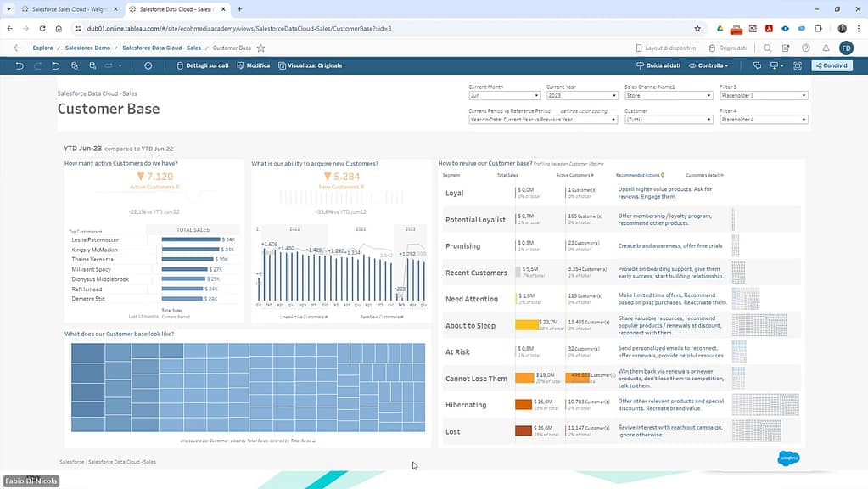The width and height of the screenshot is (868, 489).
Task: Open the help question mark icon
Action: 805,48
